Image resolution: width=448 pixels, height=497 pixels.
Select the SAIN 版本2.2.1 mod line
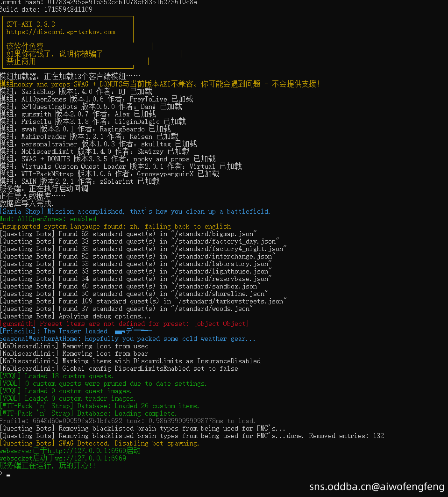80,181
